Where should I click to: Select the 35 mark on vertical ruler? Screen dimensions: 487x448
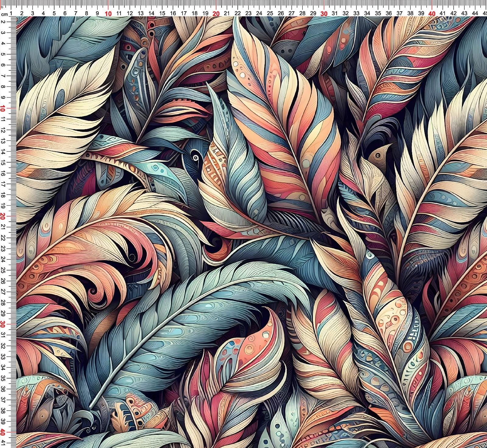pos(4,379)
